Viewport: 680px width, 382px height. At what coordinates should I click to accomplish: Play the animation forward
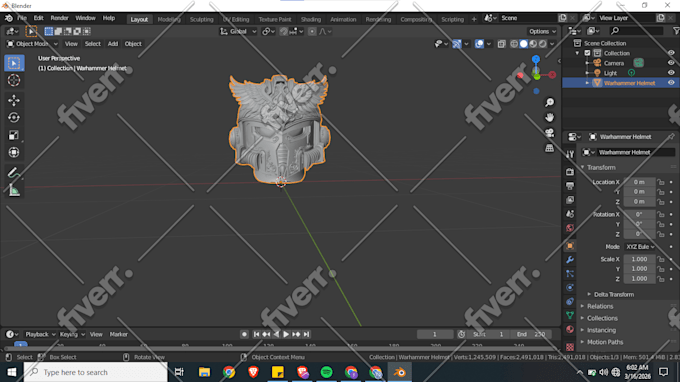(x=286, y=334)
